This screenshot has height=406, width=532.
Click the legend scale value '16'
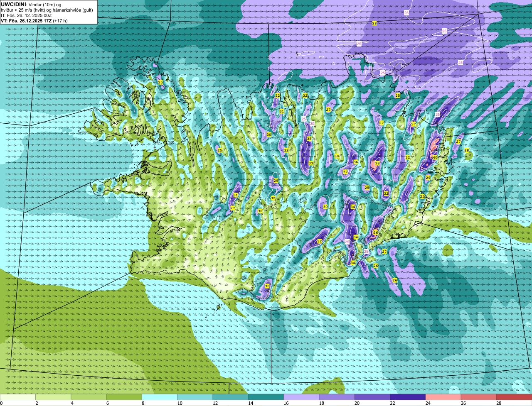[x=286, y=403]
